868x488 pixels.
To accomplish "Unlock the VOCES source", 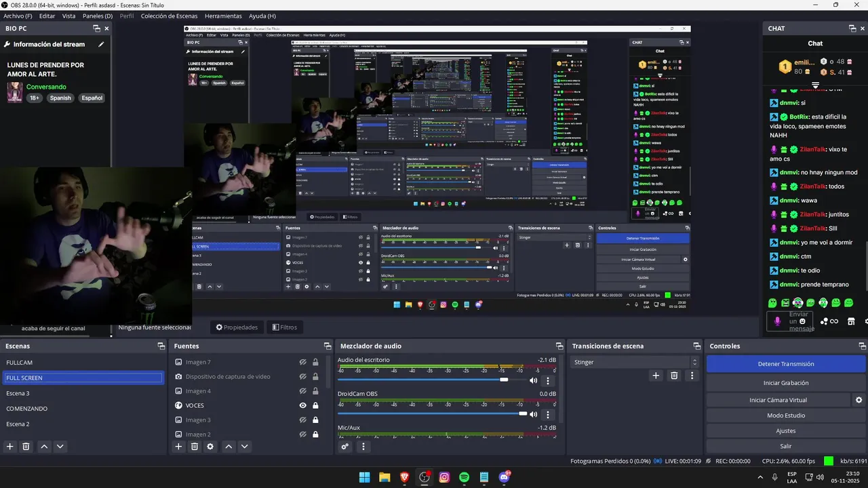I will point(315,405).
